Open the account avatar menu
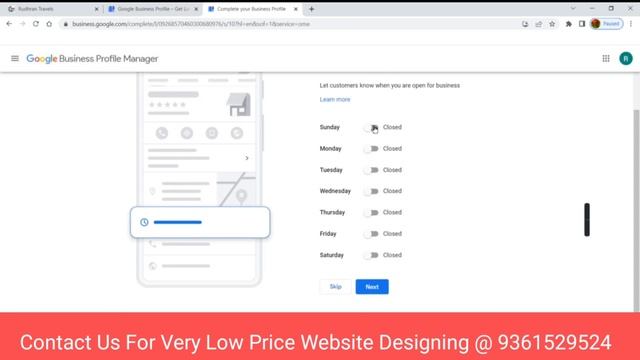Viewport: 640px width, 360px height. 626,58
